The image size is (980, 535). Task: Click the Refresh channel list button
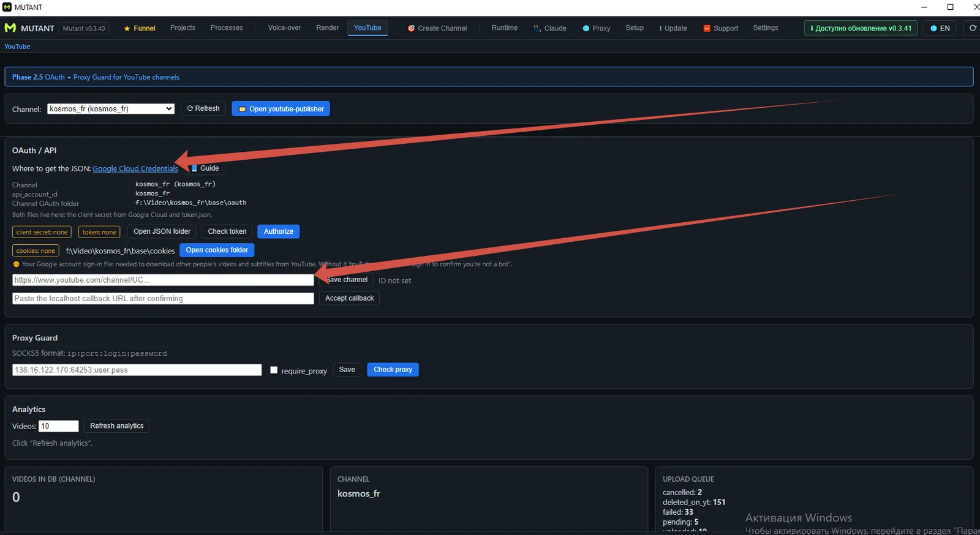coord(203,109)
